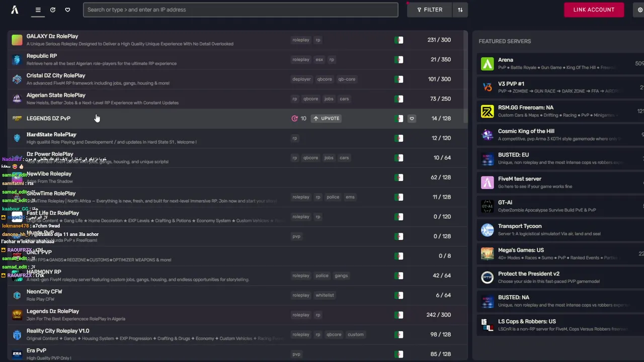Open the server list tab
Viewport: 644px width, 362px height.
click(38, 10)
